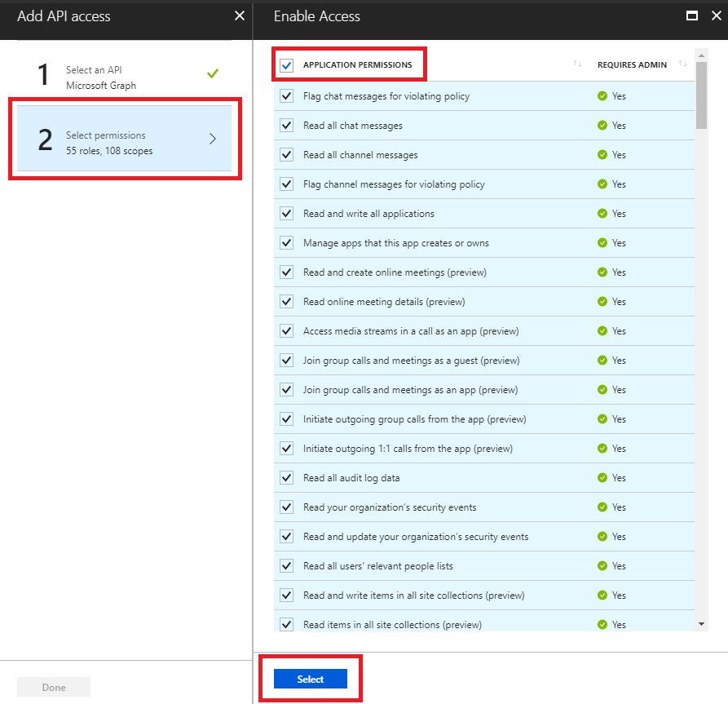The width and height of the screenshot is (728, 704).
Task: Click the sort arrows beside REQUIRES ADMIN
Action: [x=683, y=64]
